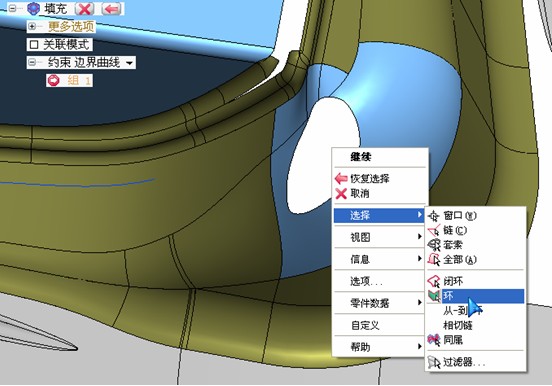Click the 链 chain selection icon
552x386 pixels.
[x=434, y=230]
